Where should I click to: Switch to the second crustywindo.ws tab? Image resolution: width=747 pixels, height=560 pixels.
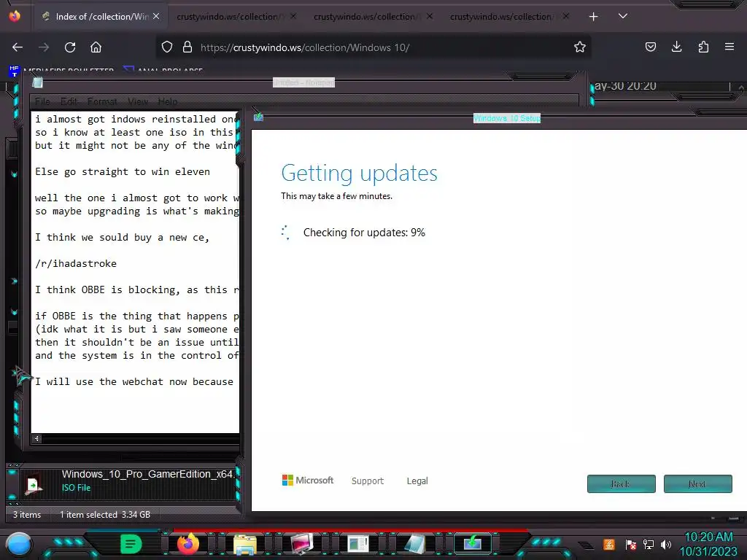point(237,17)
